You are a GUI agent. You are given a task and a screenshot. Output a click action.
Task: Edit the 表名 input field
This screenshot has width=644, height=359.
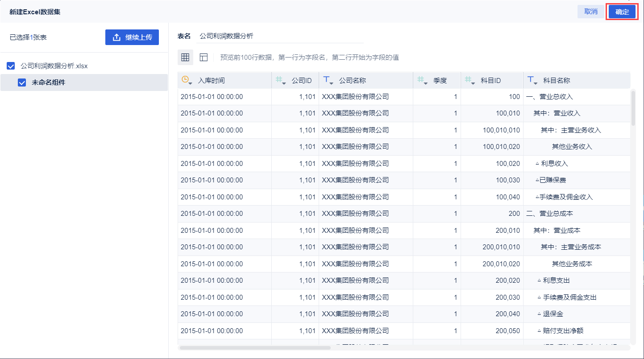coord(280,36)
